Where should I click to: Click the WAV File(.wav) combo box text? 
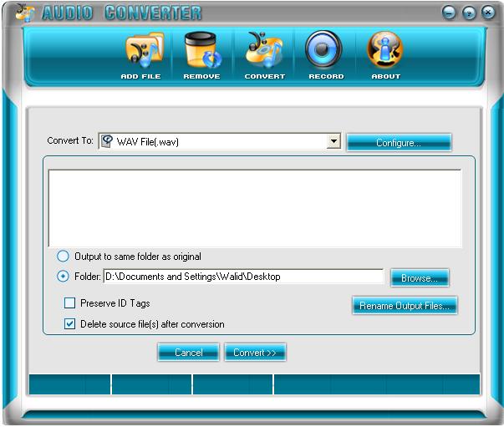tap(148, 142)
